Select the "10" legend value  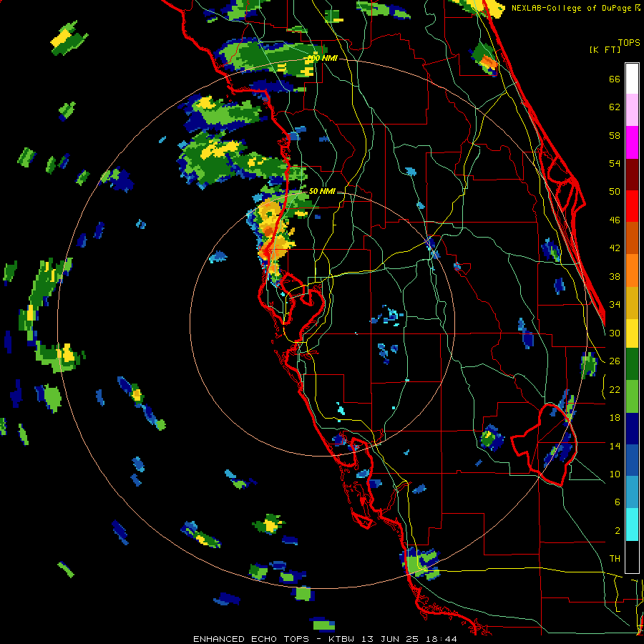coord(615,474)
